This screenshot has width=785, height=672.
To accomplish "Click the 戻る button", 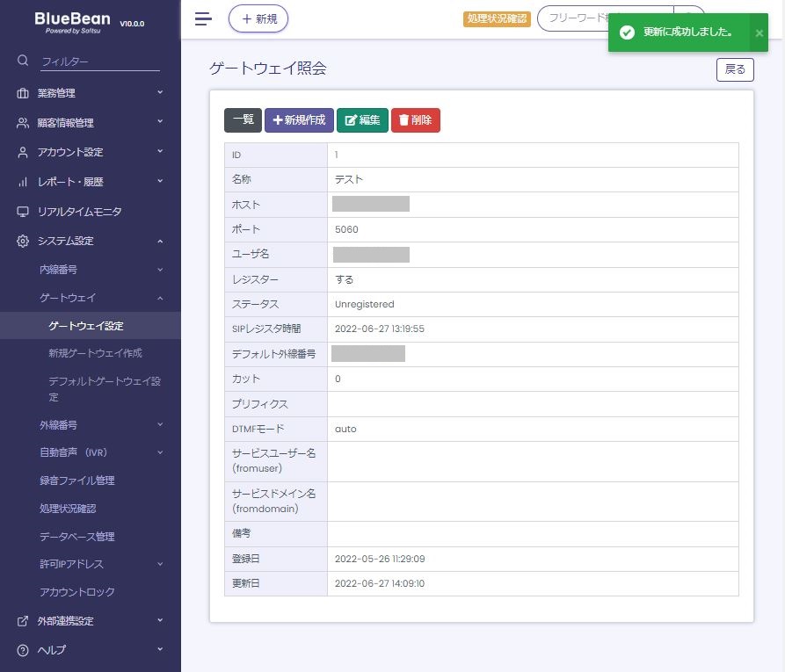I will [734, 69].
